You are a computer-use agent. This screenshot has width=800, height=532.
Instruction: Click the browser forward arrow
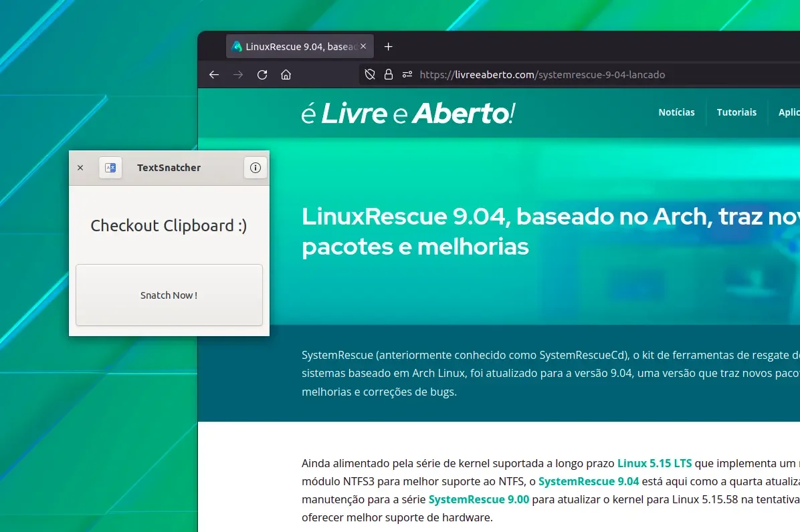pos(238,75)
